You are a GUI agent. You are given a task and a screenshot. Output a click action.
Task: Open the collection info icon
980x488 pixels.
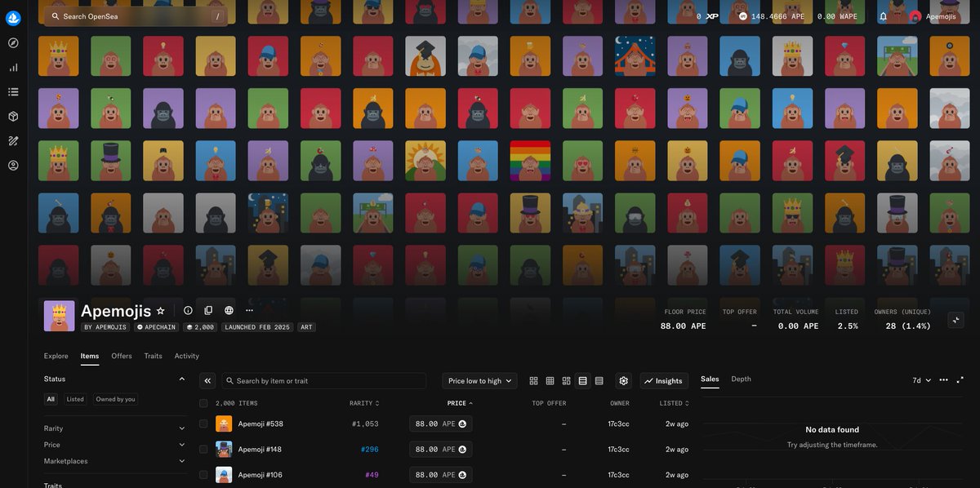click(188, 311)
